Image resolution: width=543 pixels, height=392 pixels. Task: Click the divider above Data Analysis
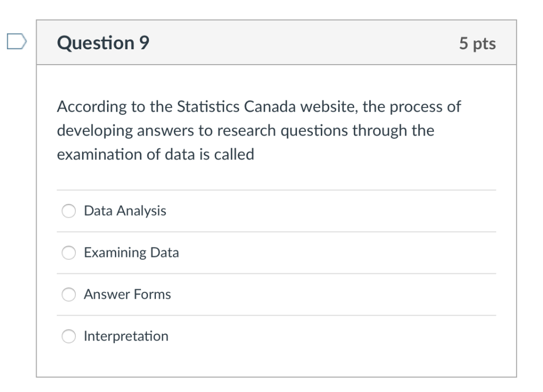276,189
